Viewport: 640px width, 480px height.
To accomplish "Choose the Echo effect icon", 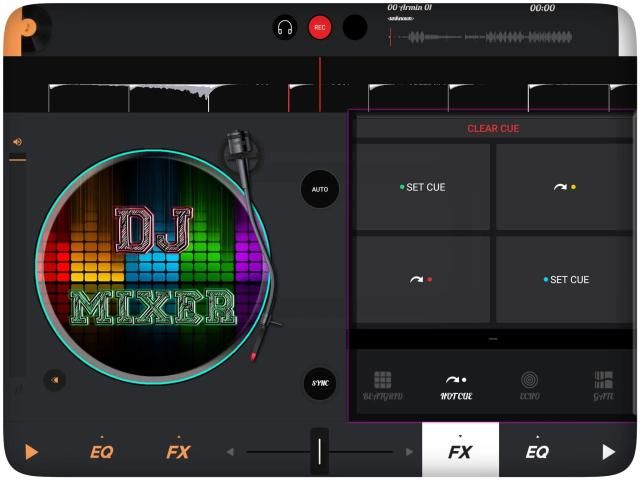I will click(530, 385).
